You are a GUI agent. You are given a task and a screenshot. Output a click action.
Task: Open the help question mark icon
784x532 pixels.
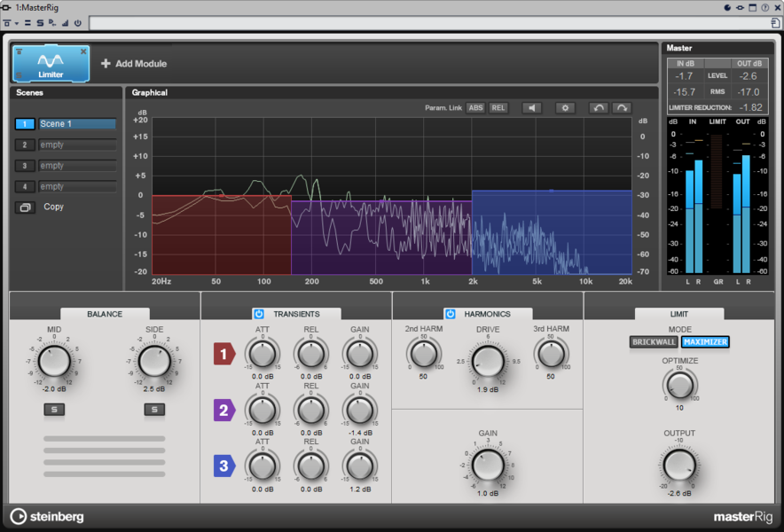(765, 7)
